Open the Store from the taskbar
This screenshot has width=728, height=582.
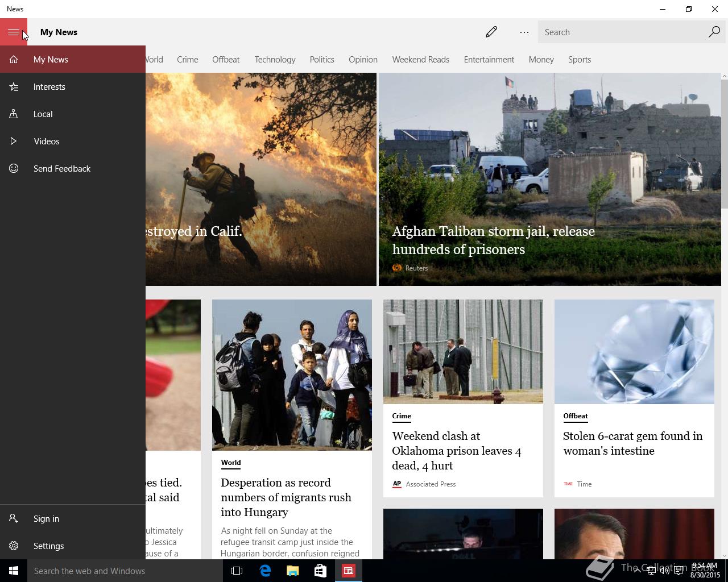click(320, 571)
